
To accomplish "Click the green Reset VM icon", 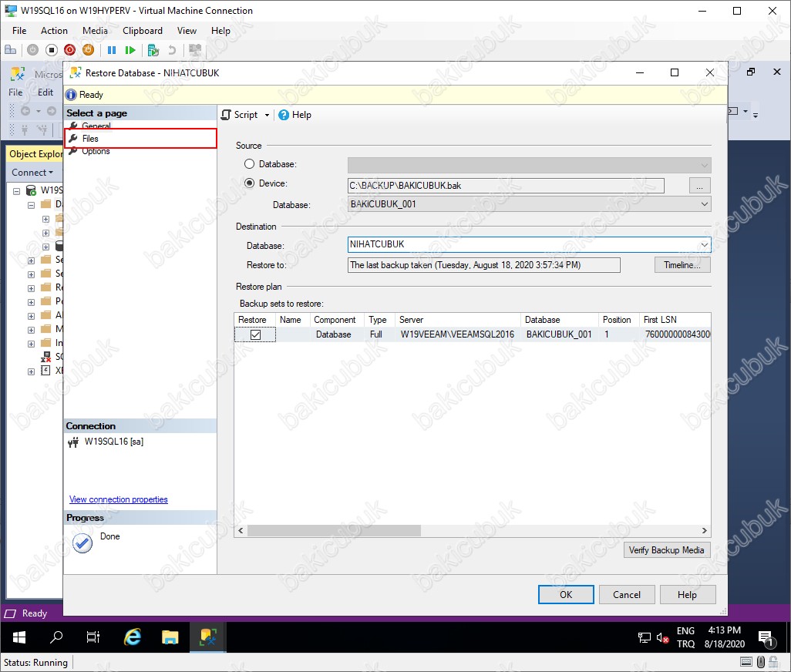I will (130, 50).
